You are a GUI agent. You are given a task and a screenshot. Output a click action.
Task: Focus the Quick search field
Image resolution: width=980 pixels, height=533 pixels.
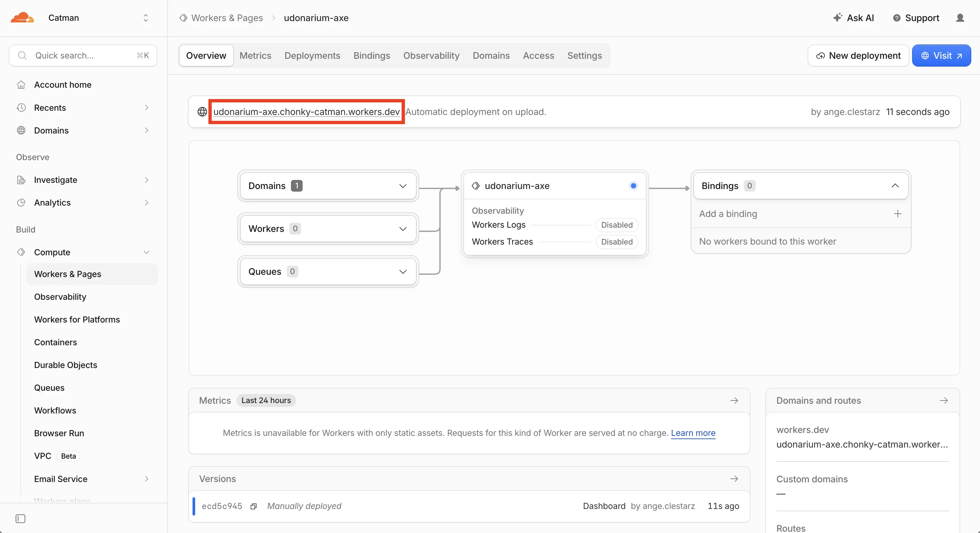83,56
